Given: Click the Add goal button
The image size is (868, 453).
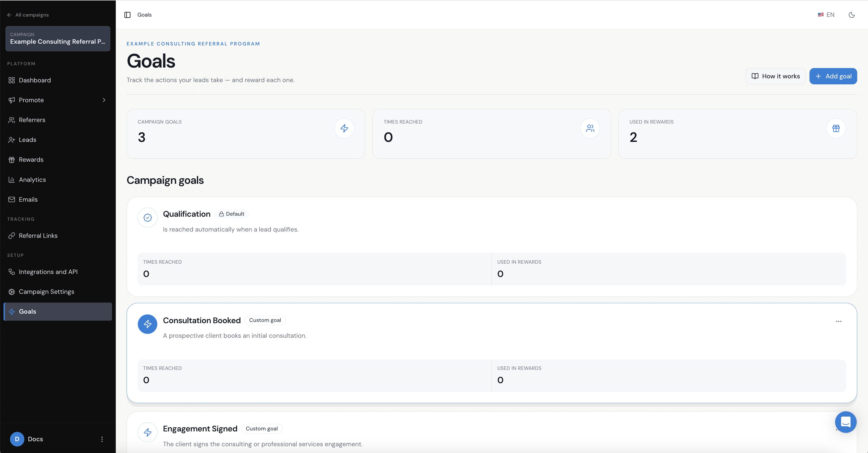Looking at the screenshot, I should (833, 76).
